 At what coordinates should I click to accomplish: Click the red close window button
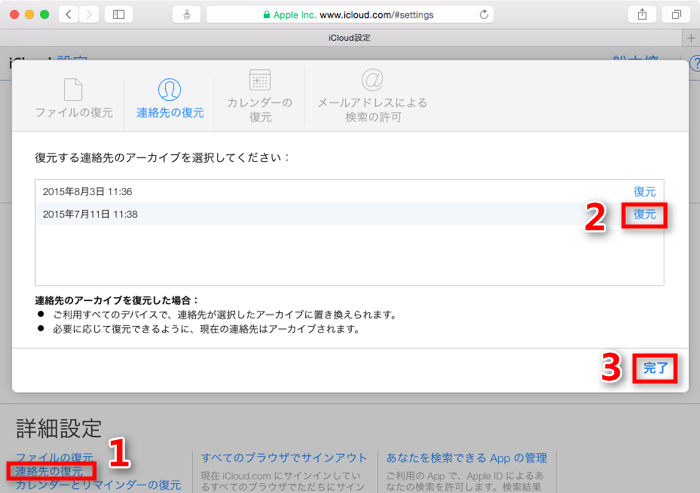[14, 15]
